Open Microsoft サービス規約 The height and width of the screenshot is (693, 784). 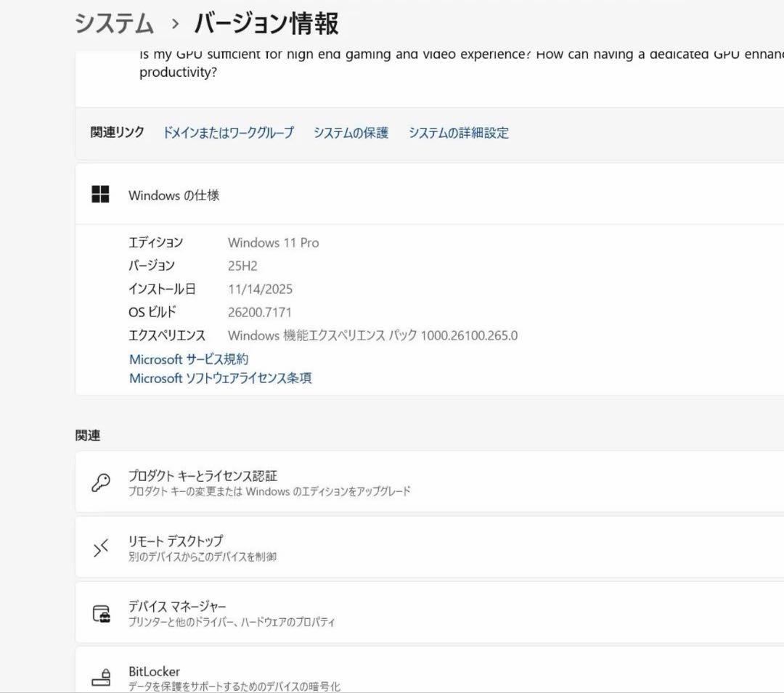(189, 358)
